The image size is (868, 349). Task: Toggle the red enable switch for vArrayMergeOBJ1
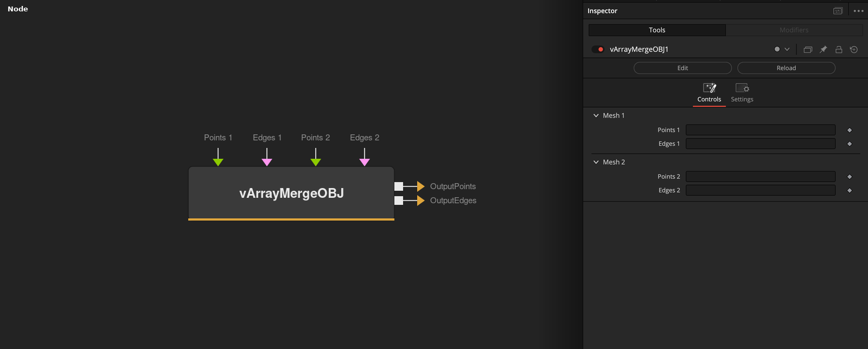pos(598,49)
